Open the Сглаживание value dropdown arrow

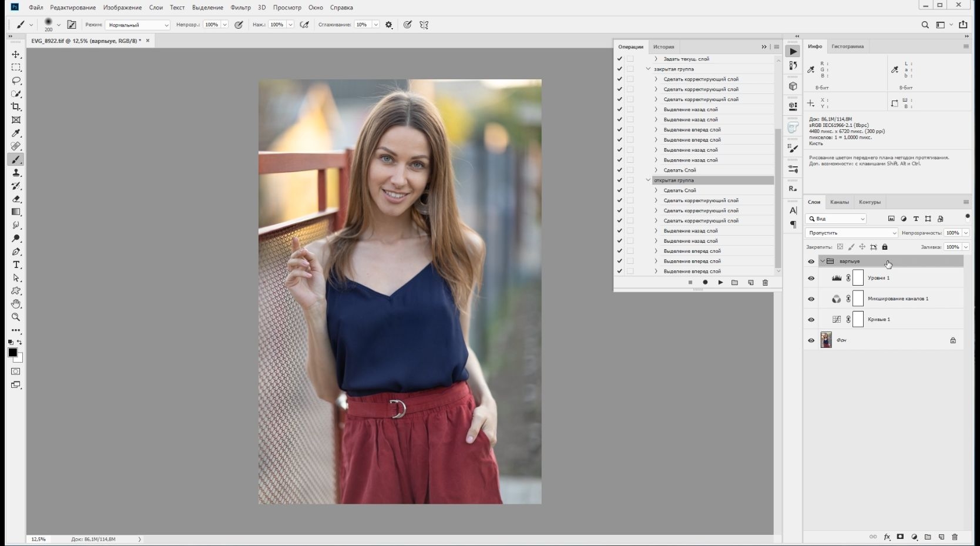coord(375,25)
